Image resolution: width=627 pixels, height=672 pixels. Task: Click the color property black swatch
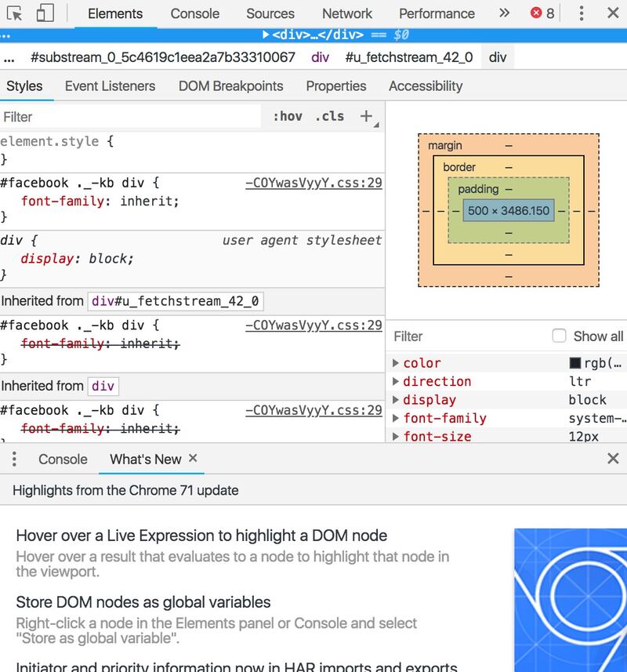pyautogui.click(x=574, y=363)
